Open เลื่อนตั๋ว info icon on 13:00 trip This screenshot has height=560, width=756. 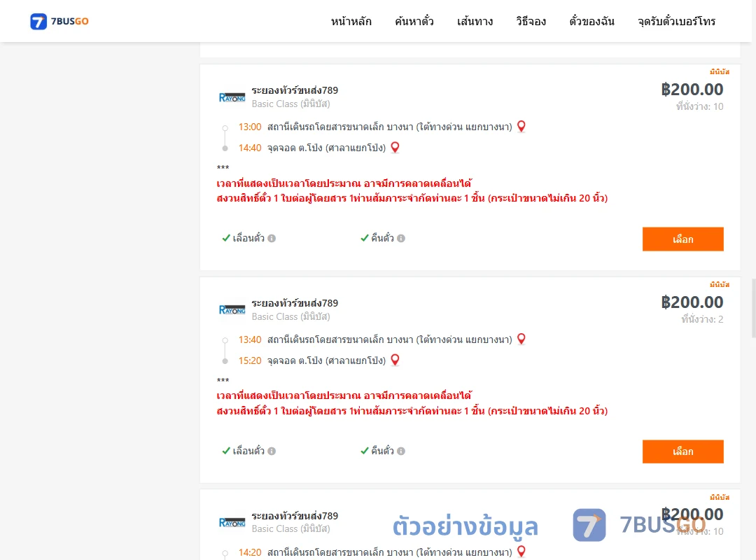(272, 238)
